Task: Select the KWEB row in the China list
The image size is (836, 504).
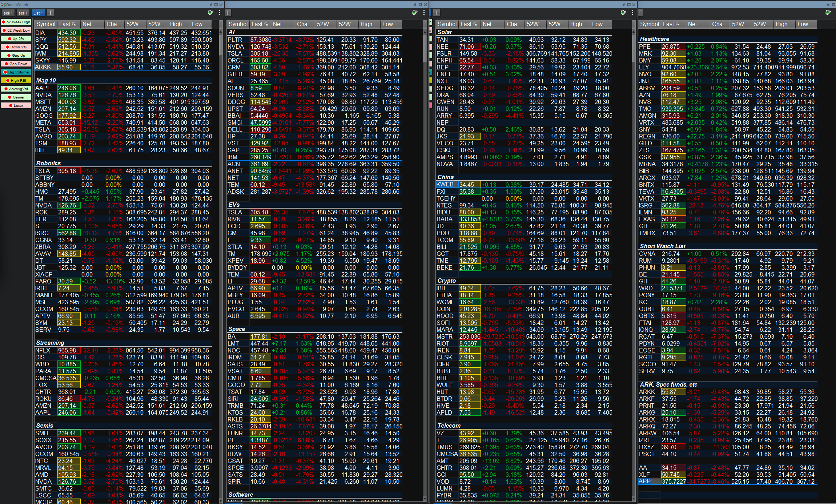Action: (524, 185)
